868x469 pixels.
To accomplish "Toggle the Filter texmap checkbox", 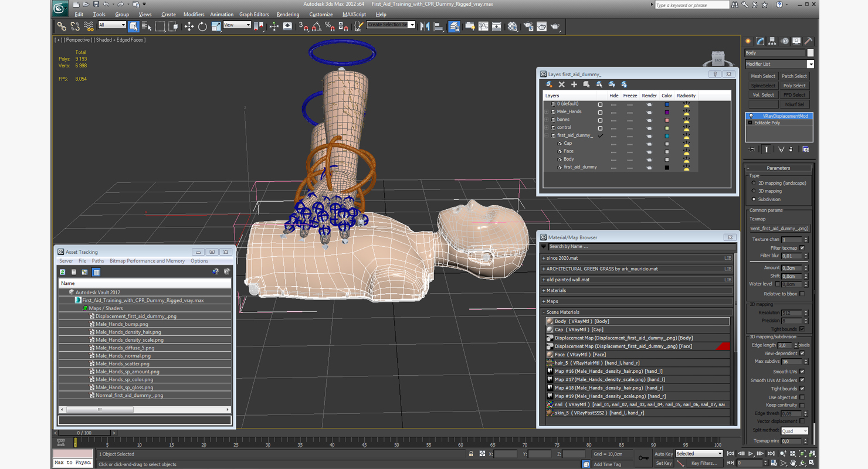I will (x=802, y=248).
